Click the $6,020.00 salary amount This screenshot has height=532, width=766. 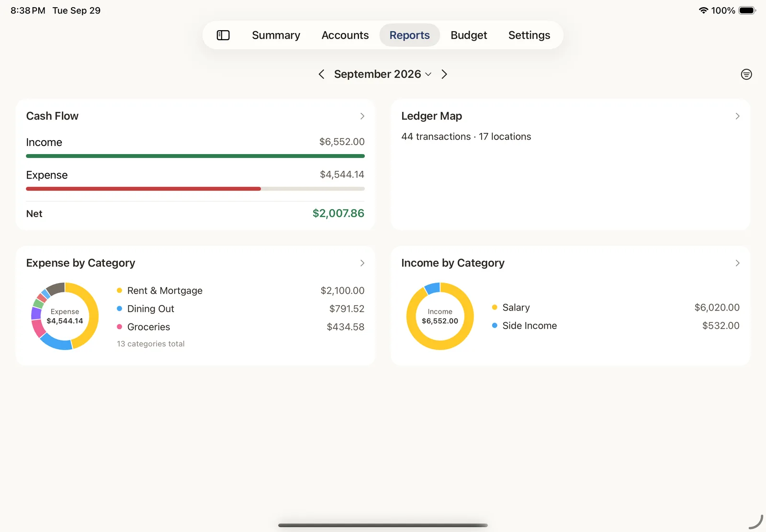tap(717, 307)
